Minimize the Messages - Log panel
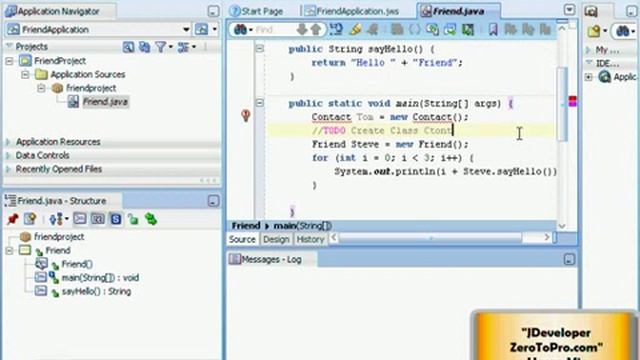Image resolution: width=640 pixels, height=360 pixels. click(569, 260)
